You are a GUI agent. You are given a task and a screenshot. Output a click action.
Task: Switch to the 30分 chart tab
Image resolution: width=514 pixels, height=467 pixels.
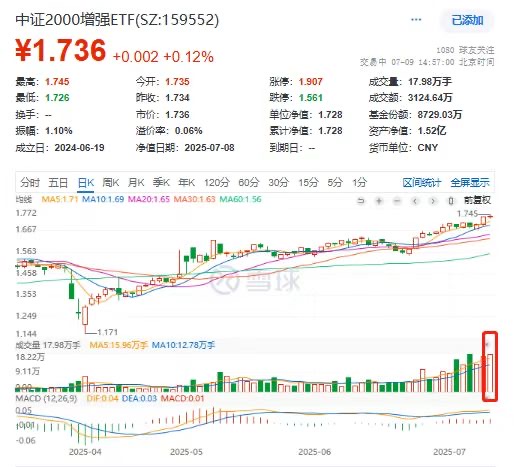point(279,183)
